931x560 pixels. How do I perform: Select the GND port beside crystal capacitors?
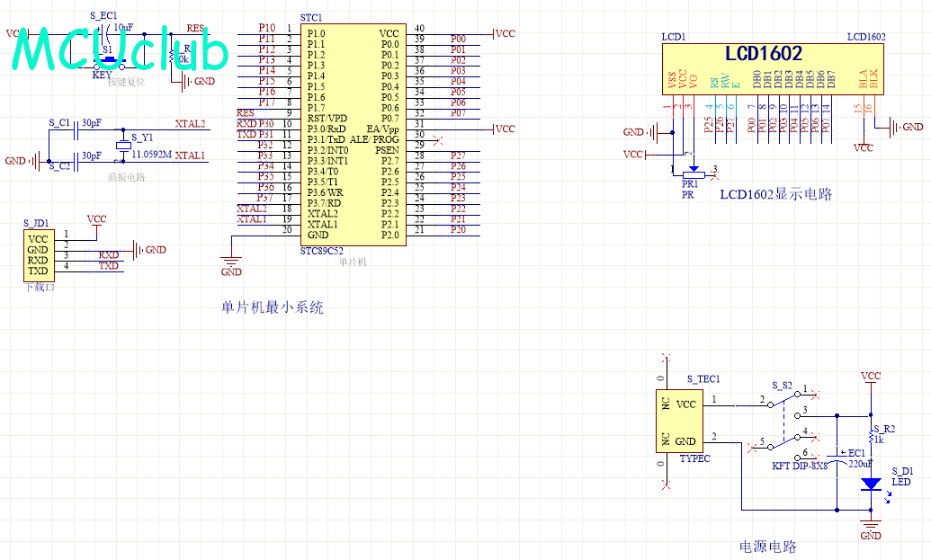point(23,162)
